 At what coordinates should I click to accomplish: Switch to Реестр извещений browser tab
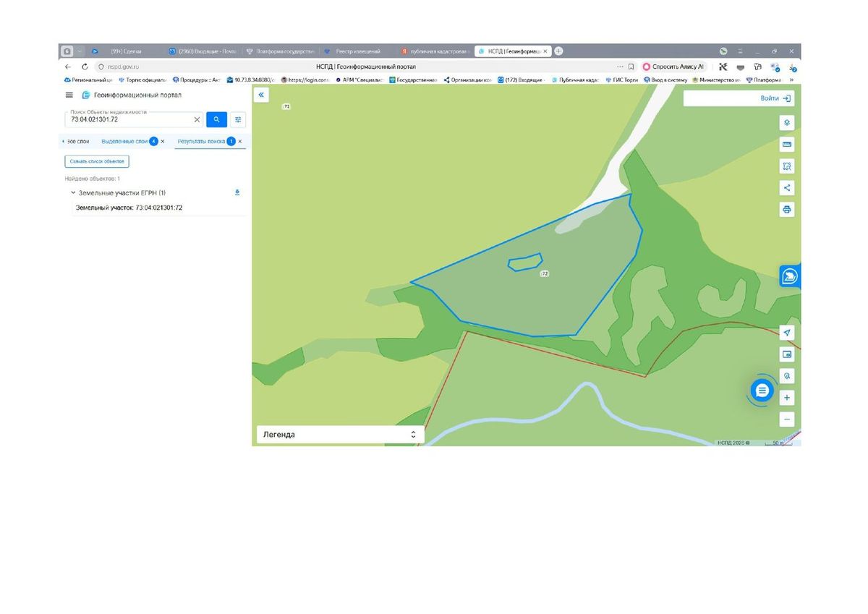[359, 51]
